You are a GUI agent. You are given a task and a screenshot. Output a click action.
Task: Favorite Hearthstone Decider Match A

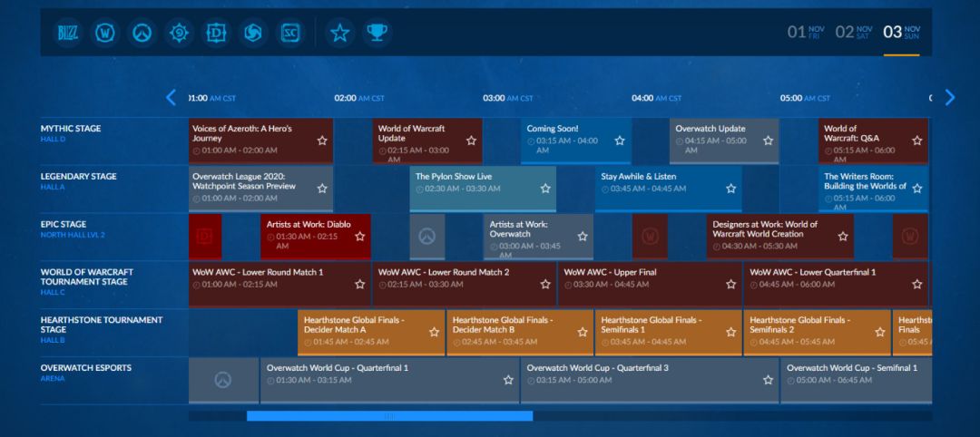tap(435, 332)
